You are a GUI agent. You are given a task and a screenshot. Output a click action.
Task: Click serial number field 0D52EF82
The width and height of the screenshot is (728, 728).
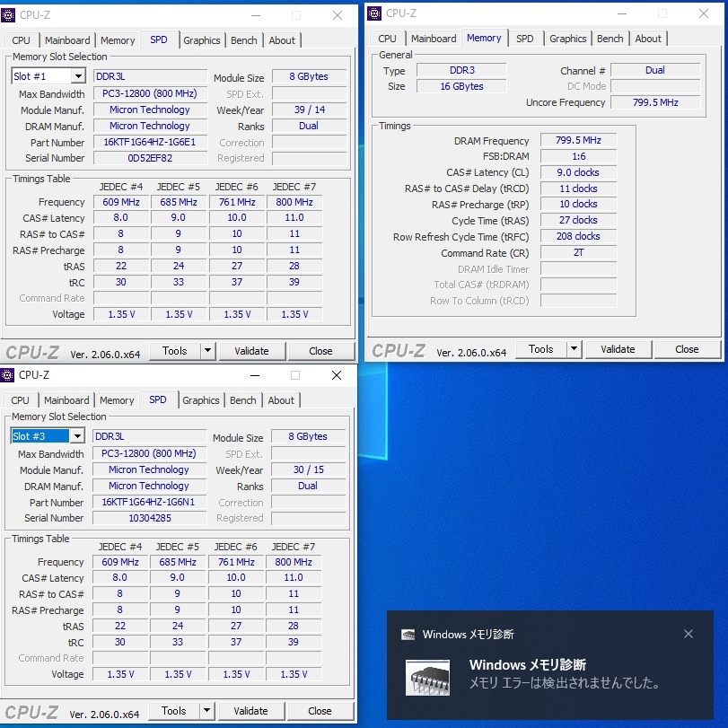click(150, 158)
